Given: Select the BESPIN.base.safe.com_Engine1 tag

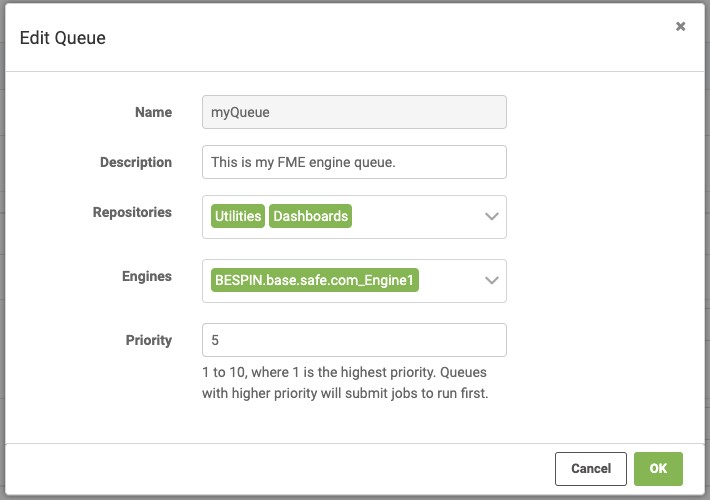Looking at the screenshot, I should [x=315, y=280].
